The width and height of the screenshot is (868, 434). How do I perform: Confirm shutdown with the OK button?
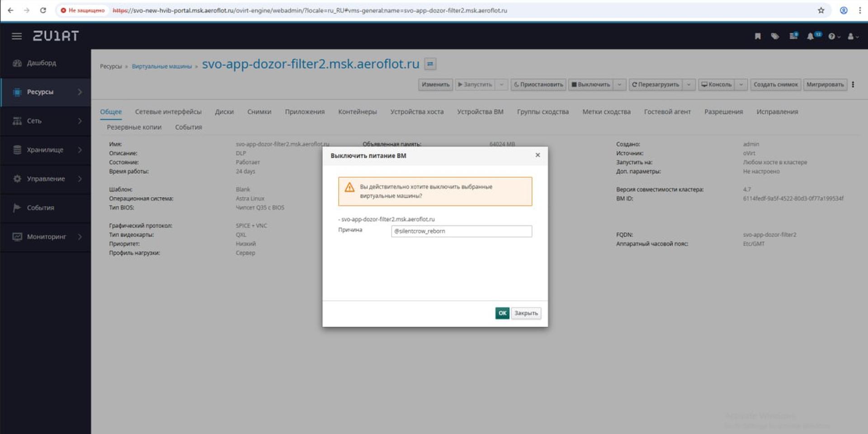click(x=502, y=313)
